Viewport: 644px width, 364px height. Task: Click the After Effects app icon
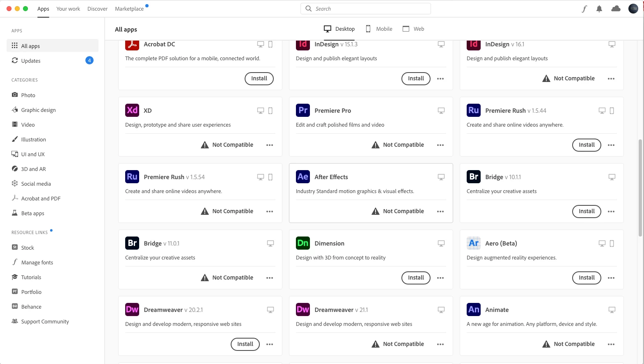pyautogui.click(x=303, y=177)
